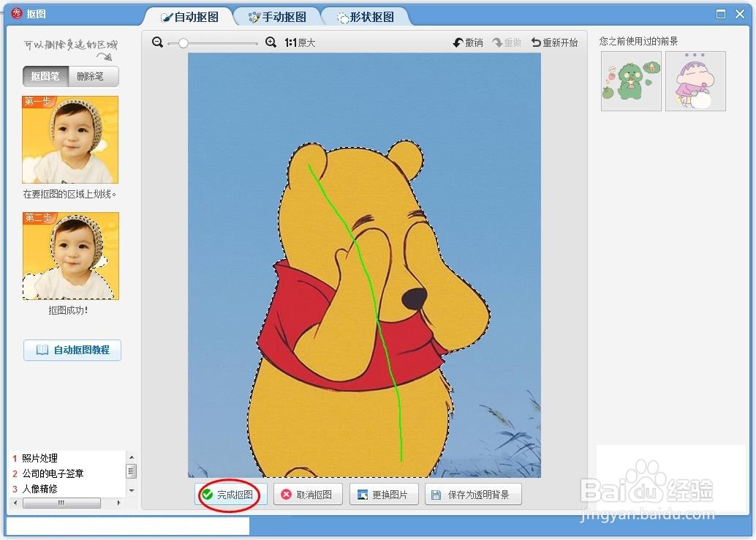
Task: Close the 抠图 window
Action: 740,14
